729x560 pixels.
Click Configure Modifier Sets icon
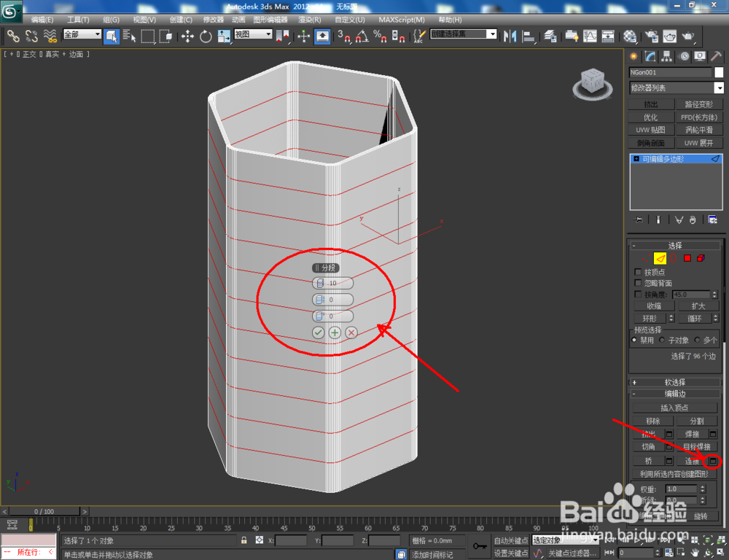click(x=712, y=219)
